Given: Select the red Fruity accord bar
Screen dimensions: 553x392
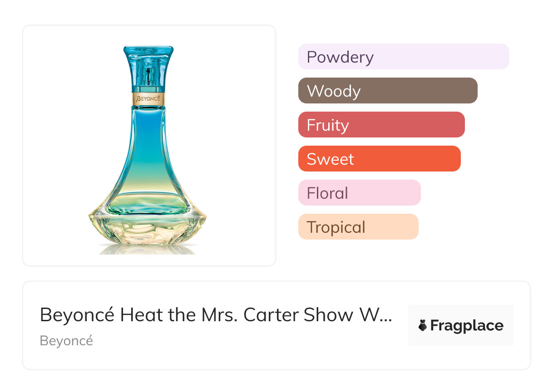Looking at the screenshot, I should pos(381,125).
